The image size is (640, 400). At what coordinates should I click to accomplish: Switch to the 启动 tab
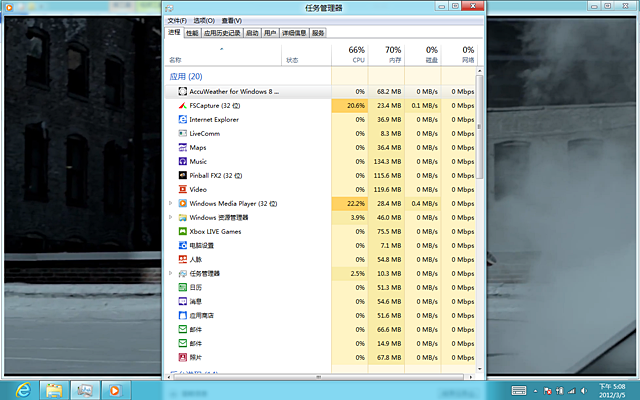(252, 33)
